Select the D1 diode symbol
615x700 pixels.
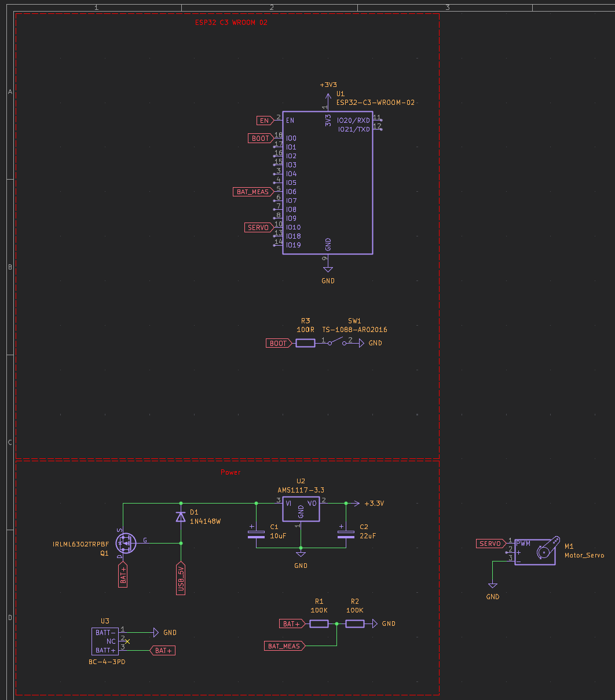(x=181, y=516)
